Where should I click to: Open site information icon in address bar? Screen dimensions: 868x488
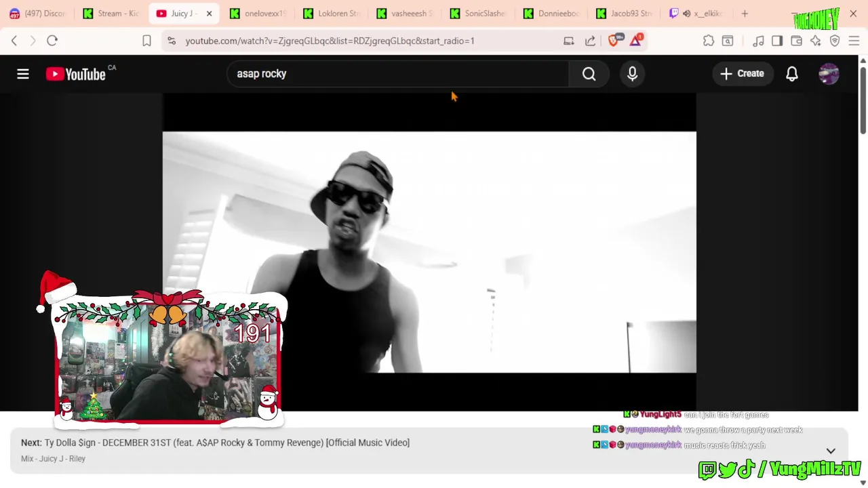(172, 41)
